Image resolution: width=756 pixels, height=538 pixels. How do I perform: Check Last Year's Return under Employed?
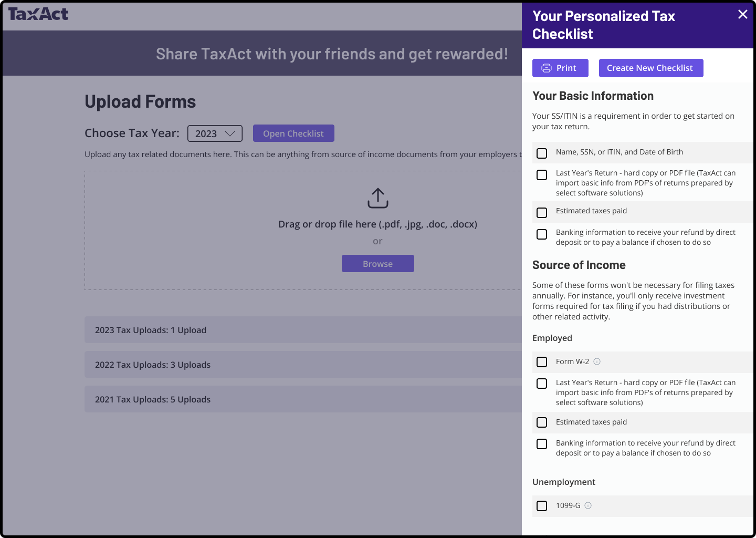click(x=542, y=384)
